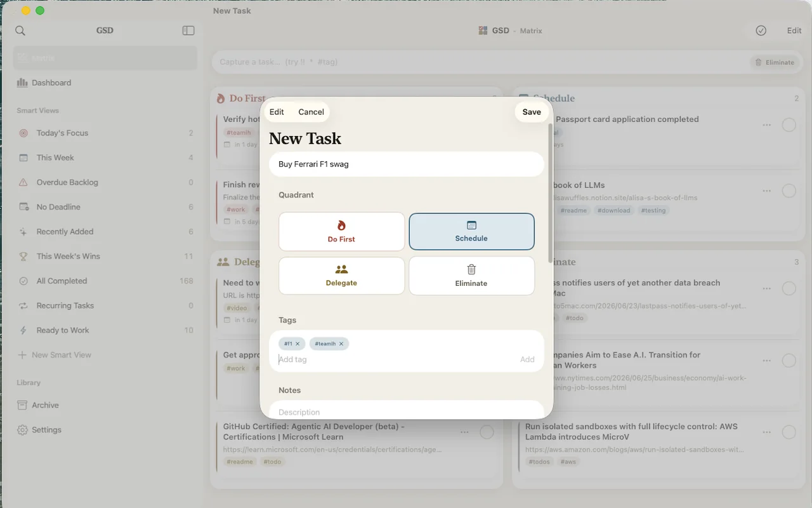Screen dimensions: 812x508
Task: Open more options for data breach task
Action: pyautogui.click(x=767, y=288)
